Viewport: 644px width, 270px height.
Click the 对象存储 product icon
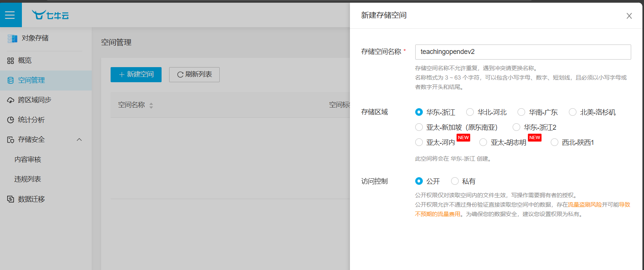coord(12,38)
